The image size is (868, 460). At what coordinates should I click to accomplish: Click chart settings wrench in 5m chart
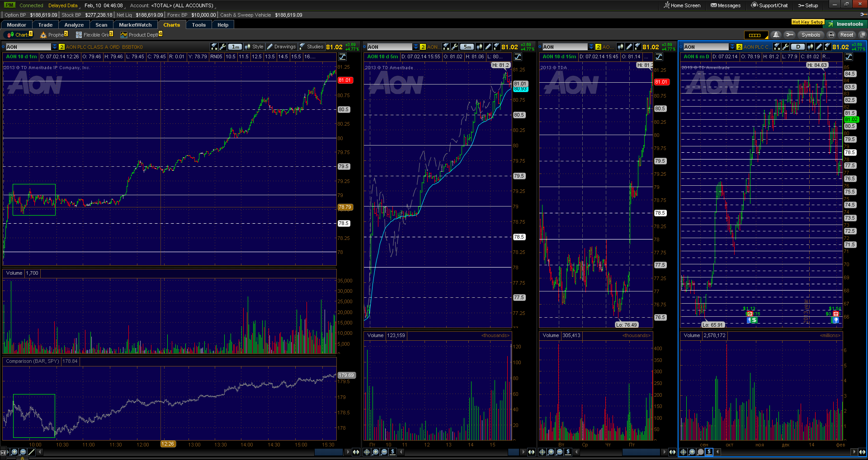click(x=455, y=47)
